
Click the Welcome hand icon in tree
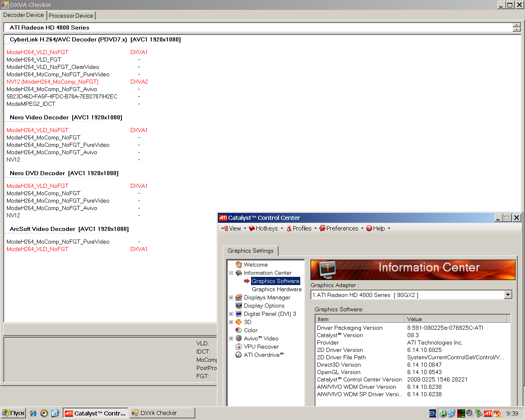pos(239,265)
